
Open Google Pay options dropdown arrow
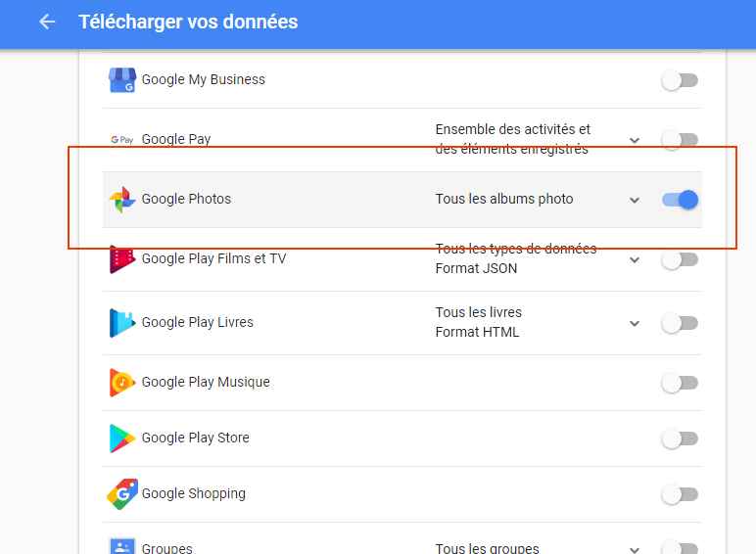click(x=635, y=141)
